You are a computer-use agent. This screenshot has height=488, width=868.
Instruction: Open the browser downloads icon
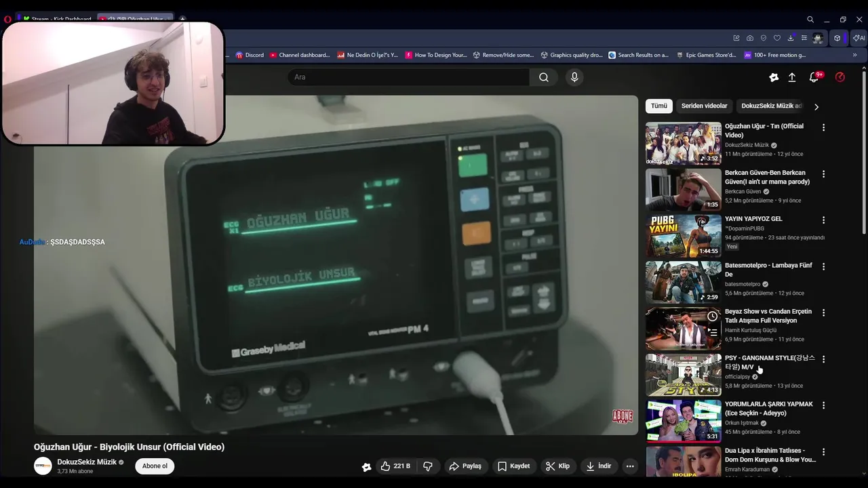coord(791,38)
